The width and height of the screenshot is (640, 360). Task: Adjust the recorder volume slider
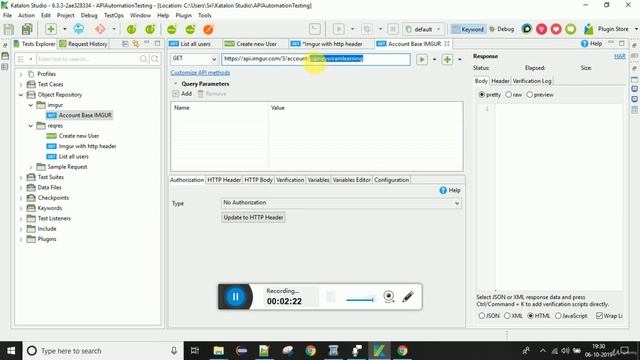pyautogui.click(x=360, y=300)
